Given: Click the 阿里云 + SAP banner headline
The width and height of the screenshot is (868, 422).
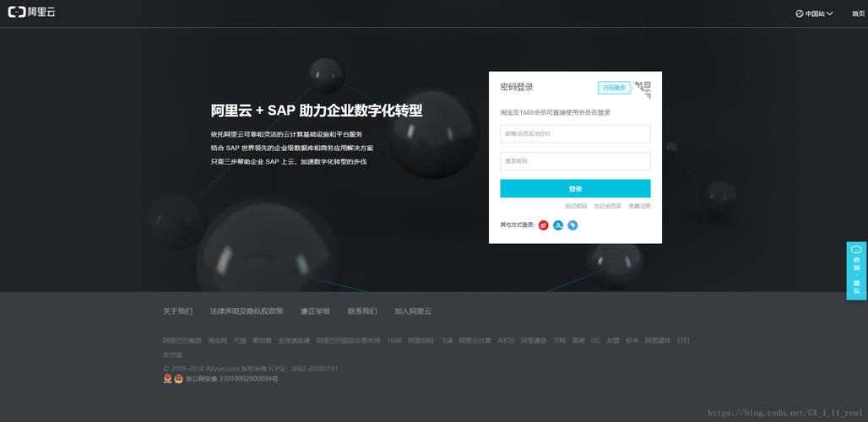Looking at the screenshot, I should click(317, 111).
